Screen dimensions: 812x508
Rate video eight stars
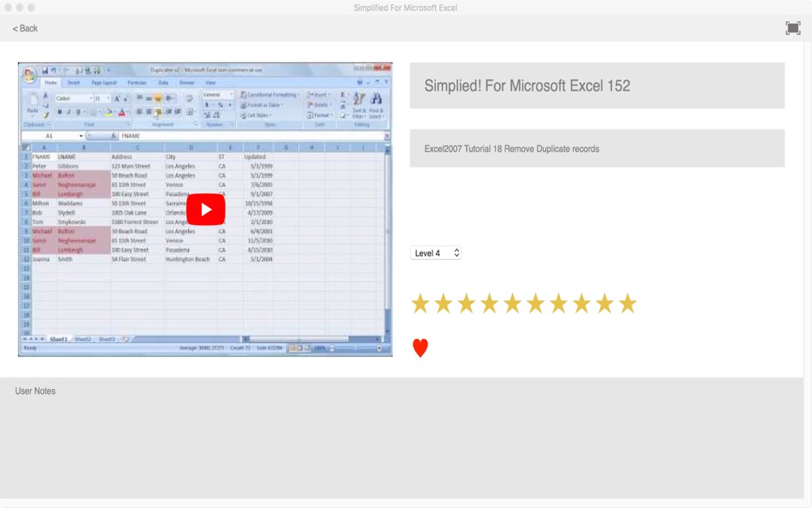pyautogui.click(x=581, y=304)
